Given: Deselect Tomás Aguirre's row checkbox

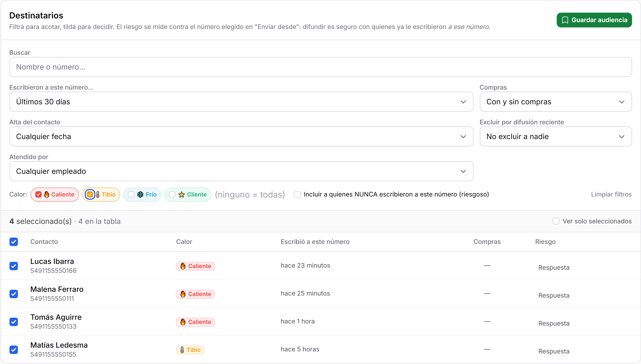Looking at the screenshot, I should pos(14,322).
